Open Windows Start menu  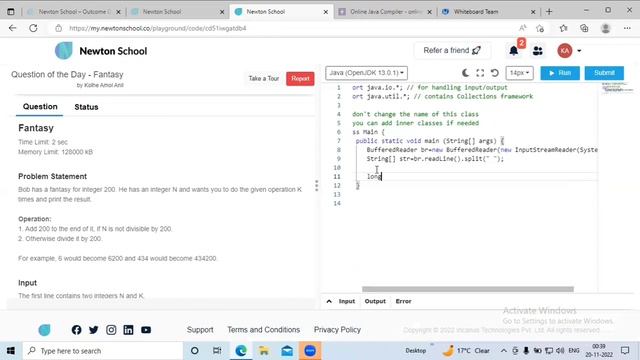point(11,351)
